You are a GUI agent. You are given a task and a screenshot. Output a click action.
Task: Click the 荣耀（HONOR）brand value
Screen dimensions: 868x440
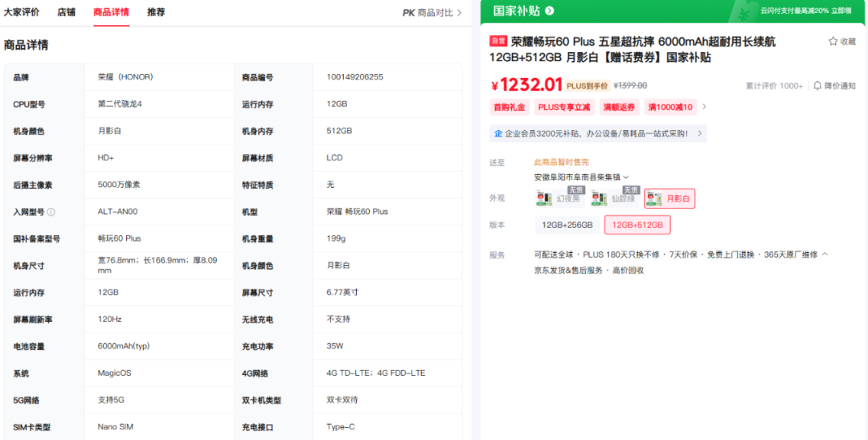125,77
